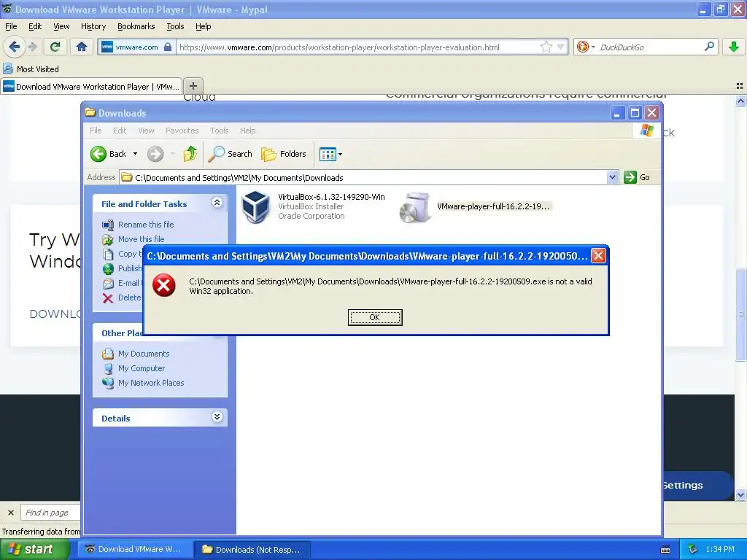Click Go button next to address
This screenshot has width=747, height=560.
pyautogui.click(x=638, y=178)
